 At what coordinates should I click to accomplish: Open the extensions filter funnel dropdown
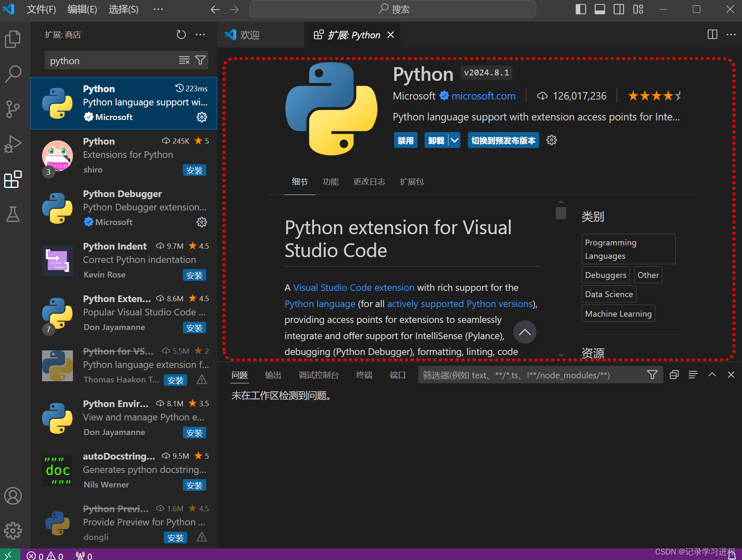pos(200,60)
